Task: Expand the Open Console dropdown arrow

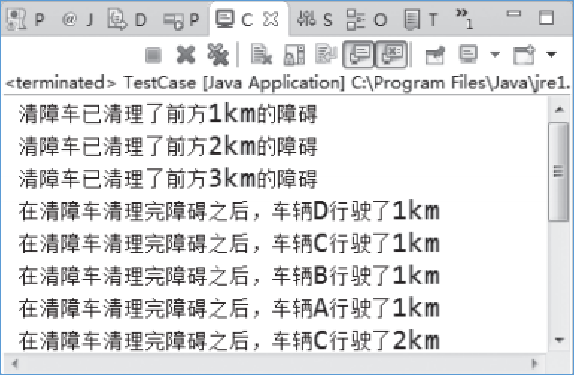Action: pyautogui.click(x=551, y=55)
